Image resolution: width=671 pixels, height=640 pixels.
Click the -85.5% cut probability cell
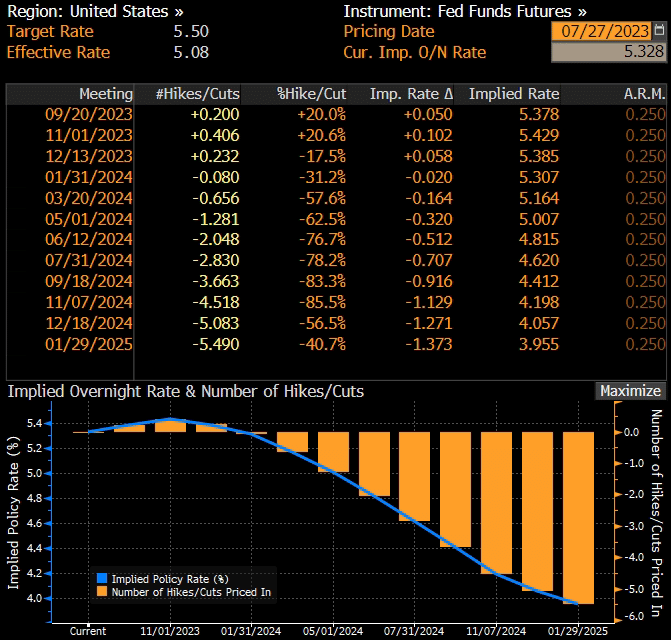pyautogui.click(x=322, y=302)
